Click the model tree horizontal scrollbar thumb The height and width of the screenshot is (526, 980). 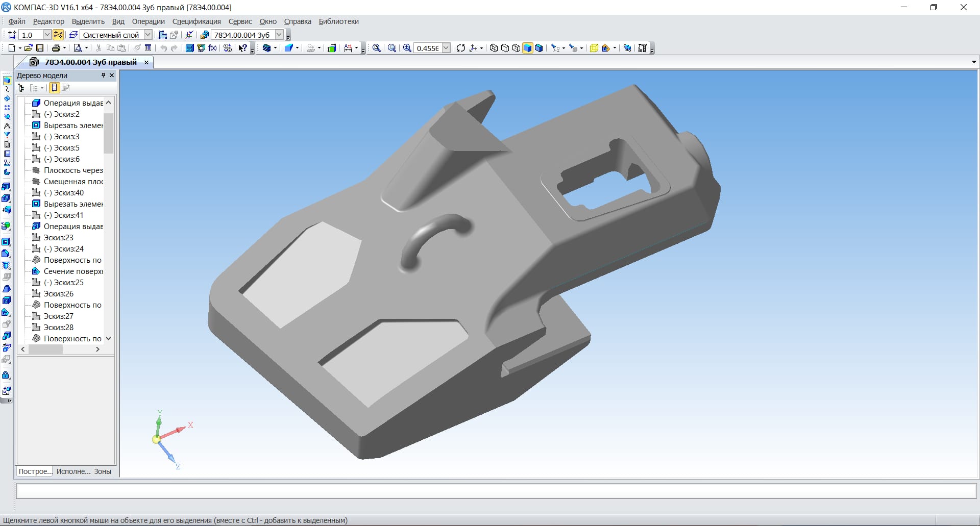point(45,349)
